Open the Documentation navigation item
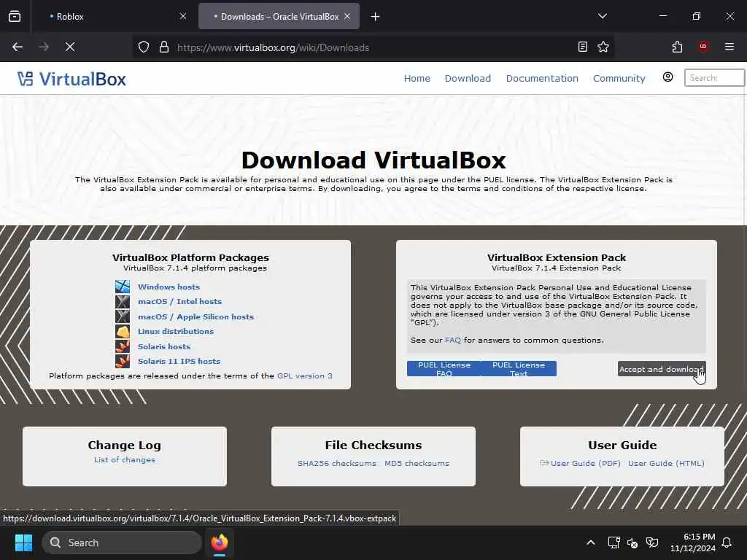Image resolution: width=747 pixels, height=560 pixels. pos(542,78)
